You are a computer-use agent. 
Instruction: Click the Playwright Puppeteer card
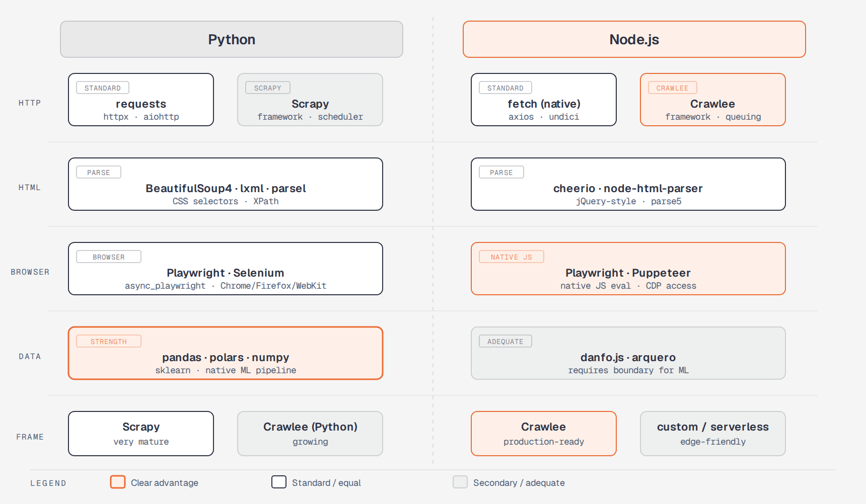[x=628, y=269]
